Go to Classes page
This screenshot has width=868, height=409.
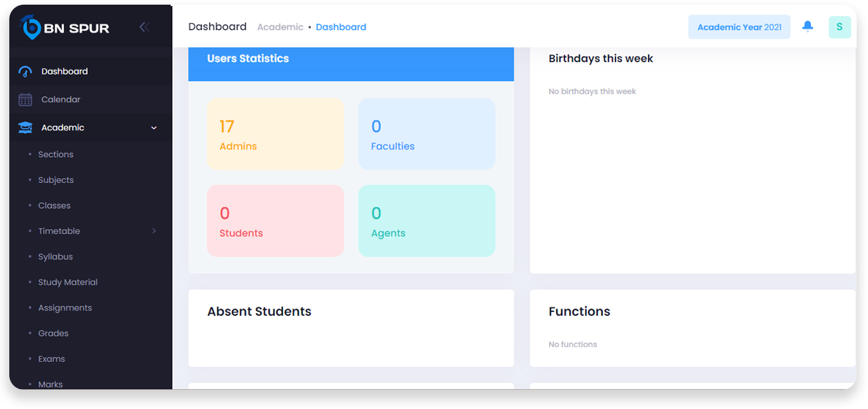tap(54, 205)
